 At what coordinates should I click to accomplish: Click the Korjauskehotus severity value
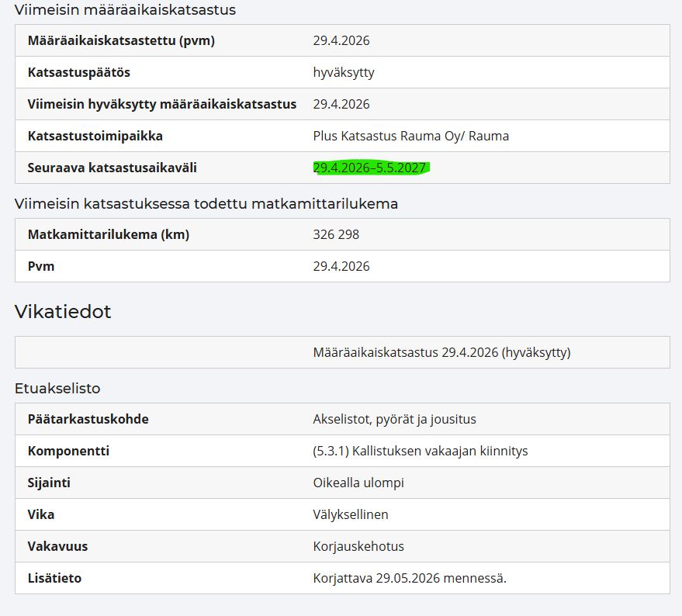click(358, 546)
